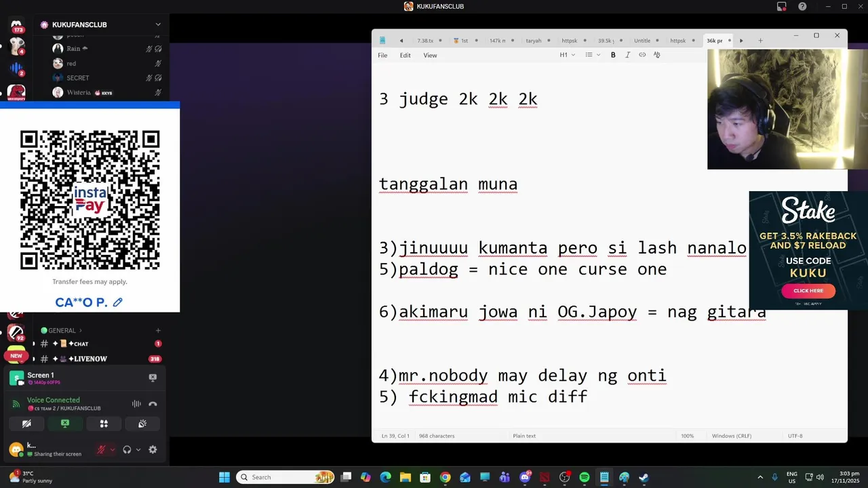This screenshot has height=488, width=868.
Task: Open the server icon with 4 notifications
Action: pyautogui.click(x=16, y=47)
